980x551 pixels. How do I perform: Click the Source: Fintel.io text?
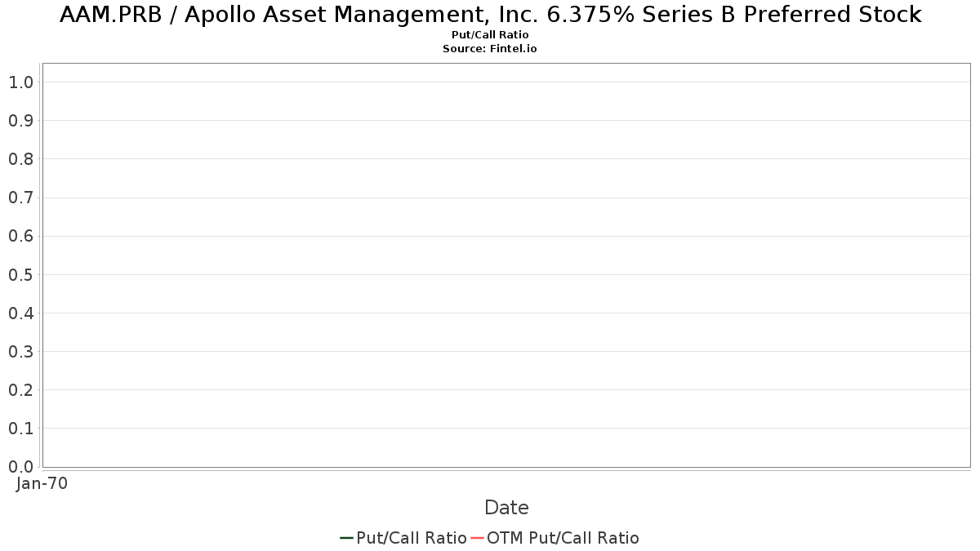(x=490, y=49)
